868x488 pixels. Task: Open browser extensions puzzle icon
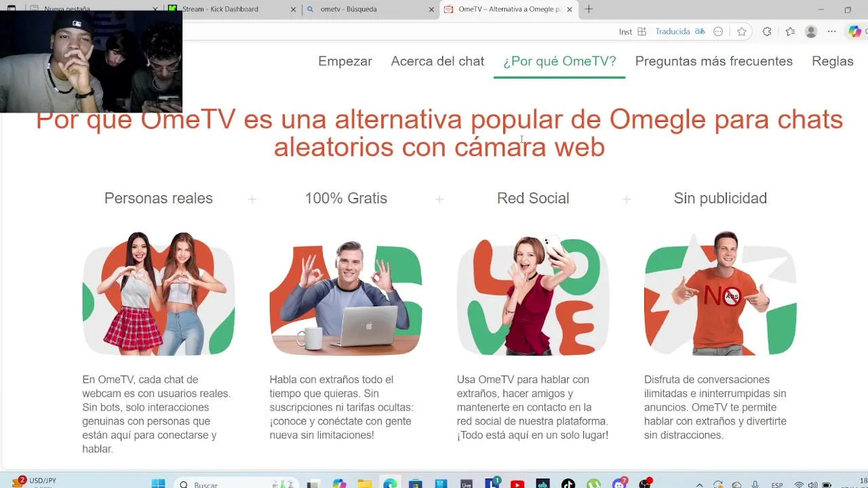(x=767, y=32)
